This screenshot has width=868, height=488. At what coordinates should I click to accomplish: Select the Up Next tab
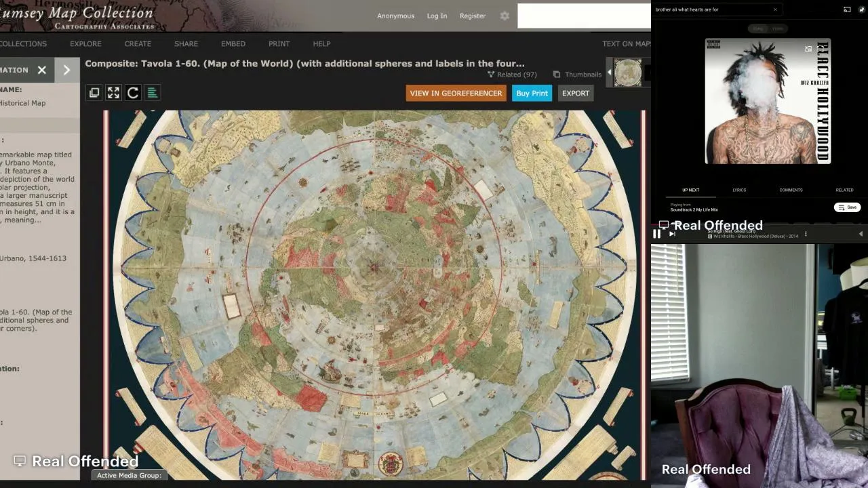[690, 190]
